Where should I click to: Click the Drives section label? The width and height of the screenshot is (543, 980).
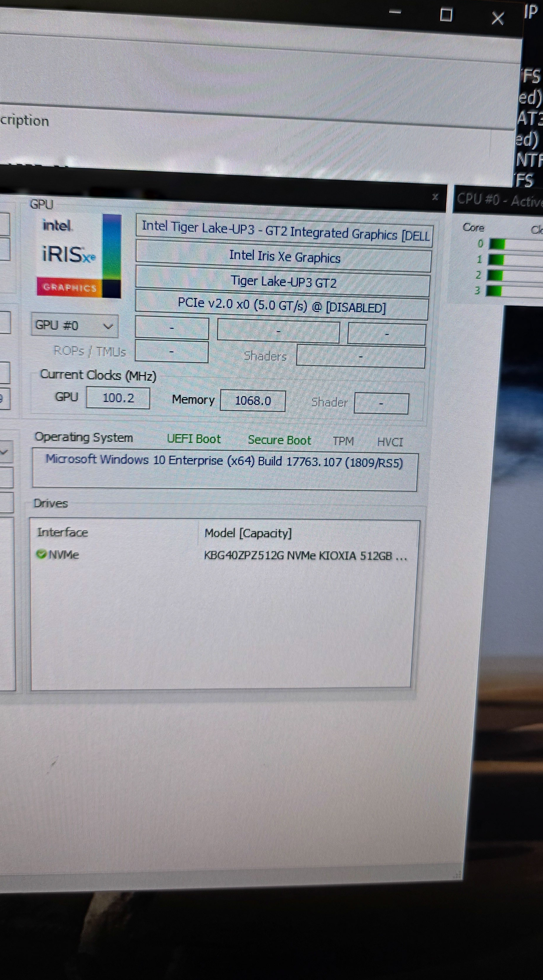click(51, 503)
